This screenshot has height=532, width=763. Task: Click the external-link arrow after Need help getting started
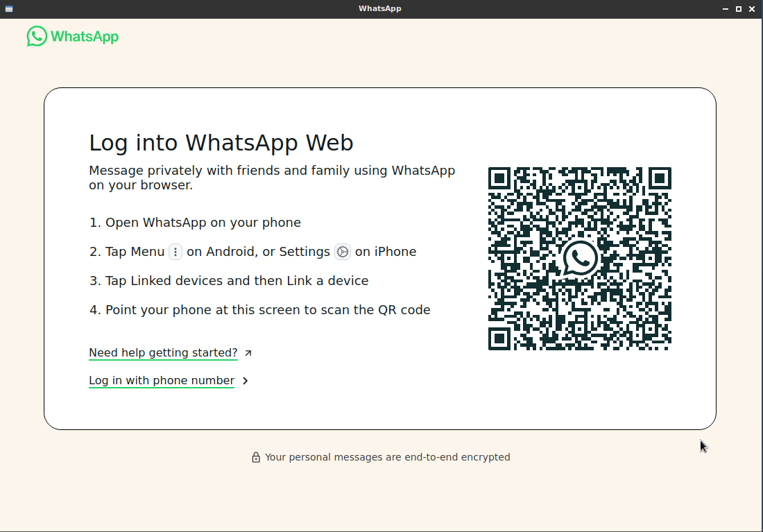tap(248, 353)
